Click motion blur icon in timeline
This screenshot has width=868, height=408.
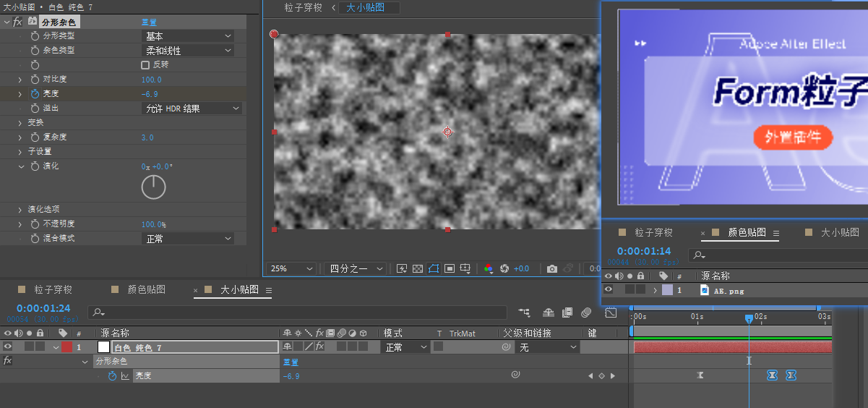(586, 313)
